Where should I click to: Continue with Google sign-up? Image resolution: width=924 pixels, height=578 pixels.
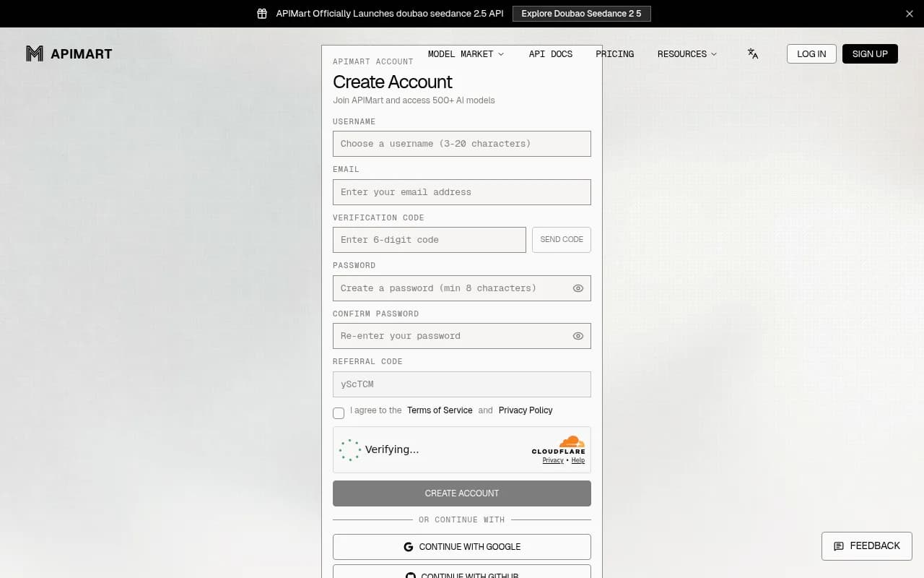click(462, 547)
